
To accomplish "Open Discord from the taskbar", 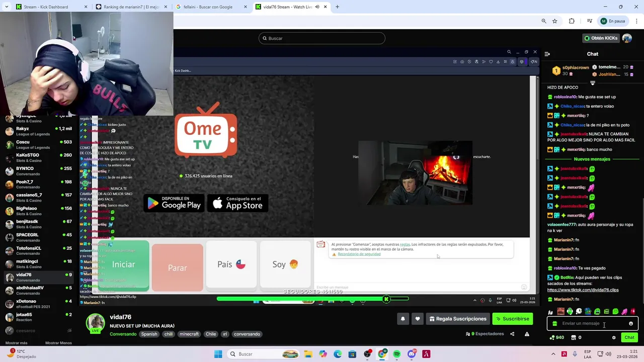I will (412, 354).
